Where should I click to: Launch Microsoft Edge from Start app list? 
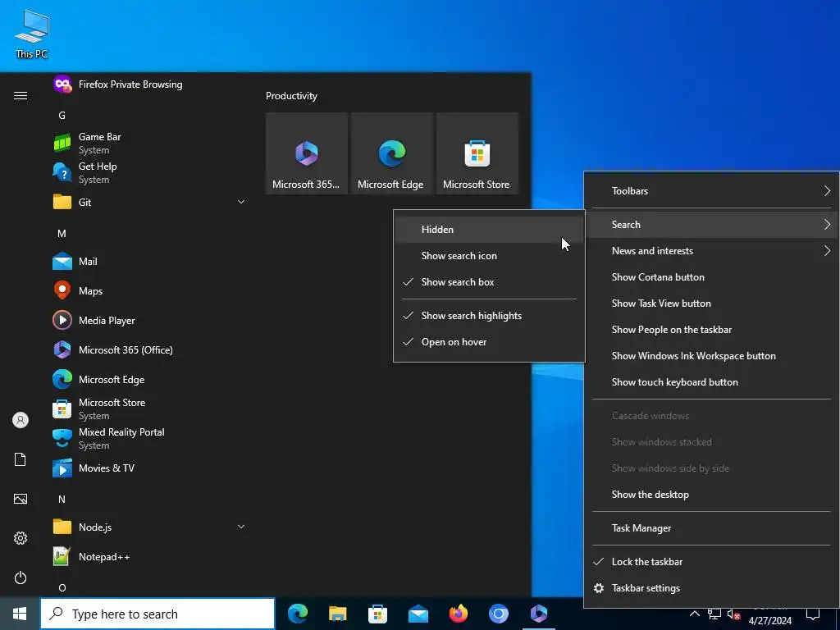point(150,379)
